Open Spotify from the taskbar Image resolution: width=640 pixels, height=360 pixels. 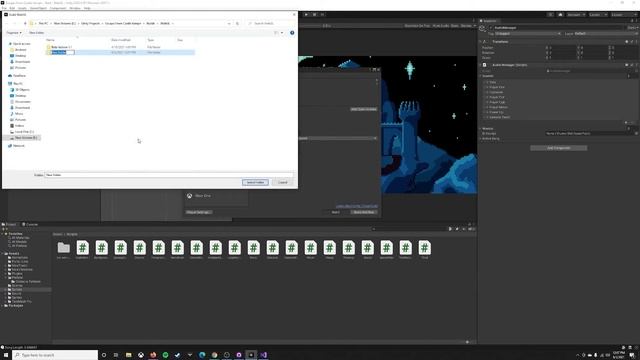coord(165,355)
